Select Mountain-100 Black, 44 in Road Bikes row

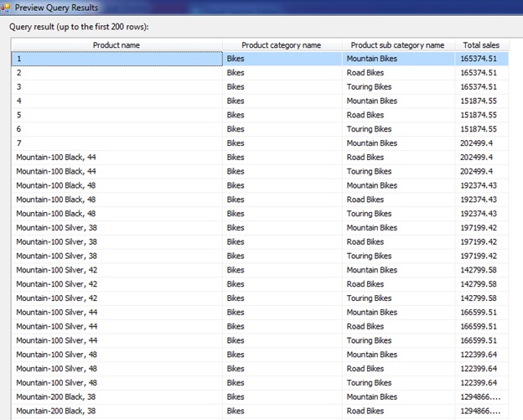click(x=117, y=157)
